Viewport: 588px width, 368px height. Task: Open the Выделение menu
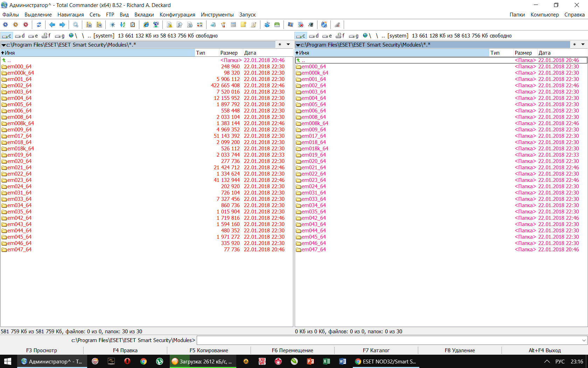pos(38,15)
